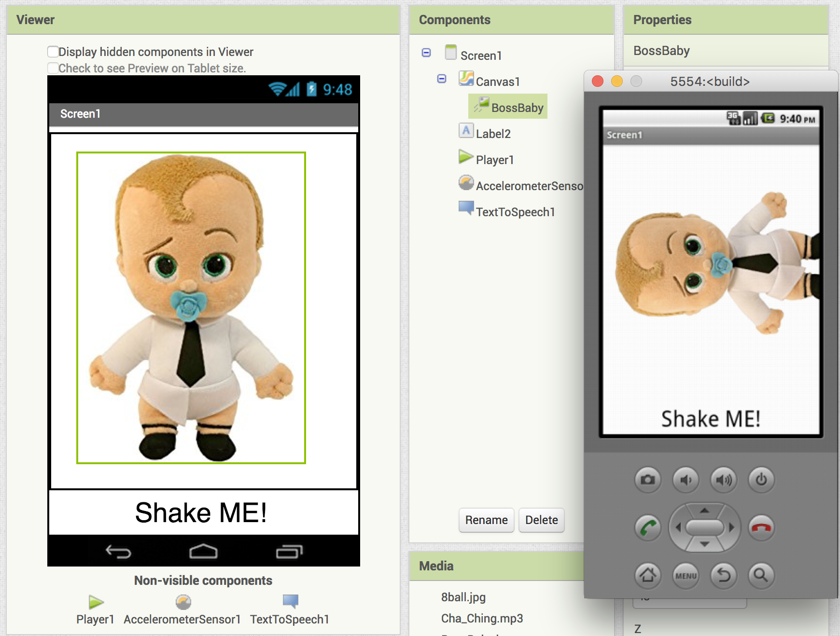Click the green call button on emulator
Viewport: 840px width, 636px height.
point(647,528)
